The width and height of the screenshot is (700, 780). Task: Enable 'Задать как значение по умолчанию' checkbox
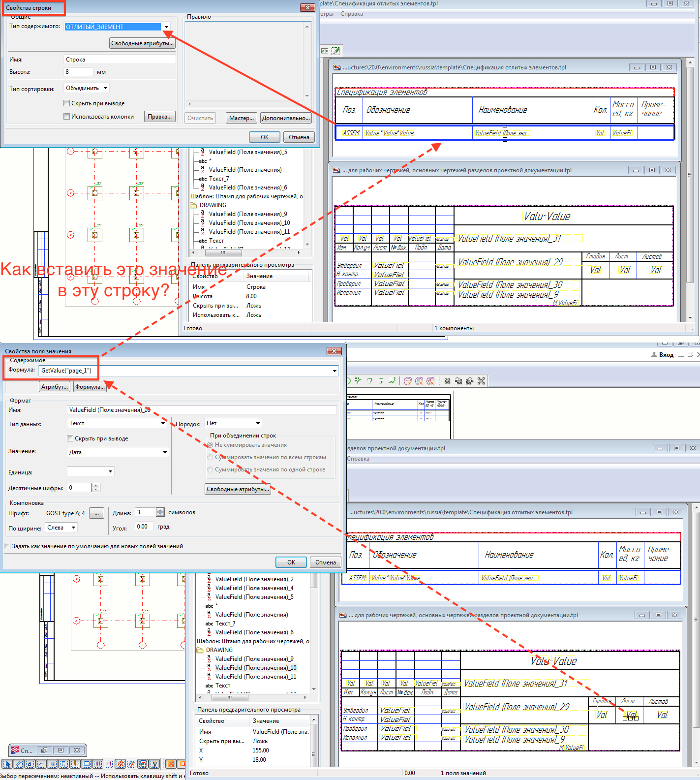coord(7,546)
